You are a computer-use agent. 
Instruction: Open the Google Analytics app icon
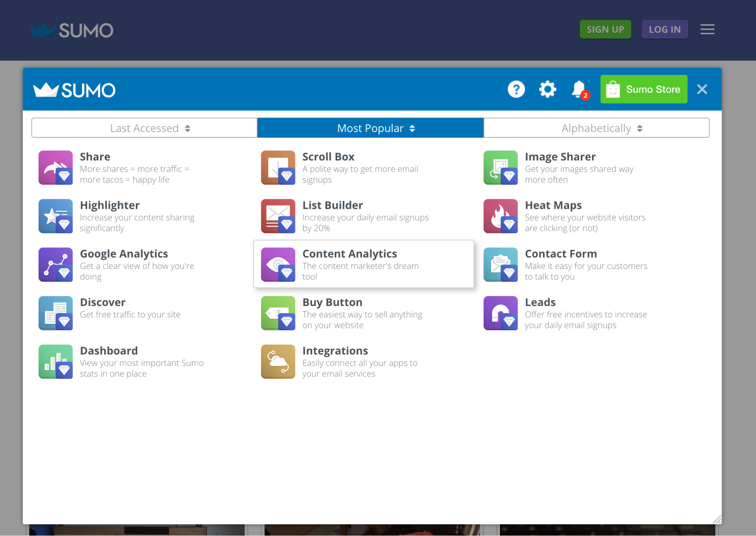point(56,264)
